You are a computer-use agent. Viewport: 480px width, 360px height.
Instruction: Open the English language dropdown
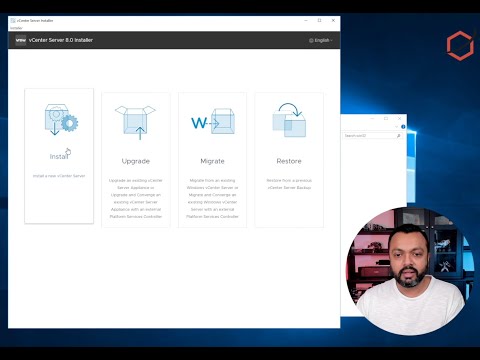[x=321, y=40]
